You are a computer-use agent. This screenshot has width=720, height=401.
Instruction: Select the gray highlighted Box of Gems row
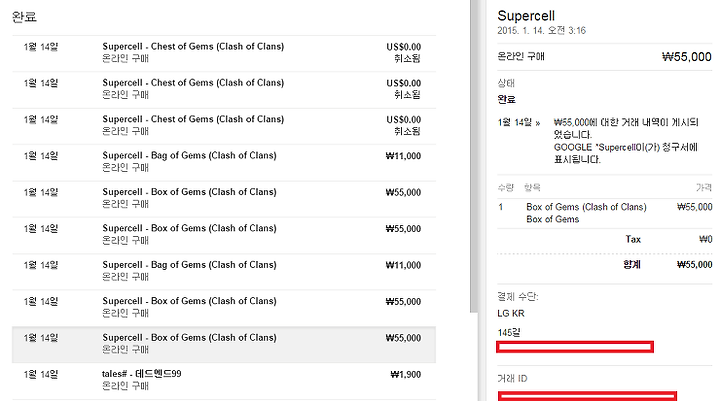coord(224,345)
